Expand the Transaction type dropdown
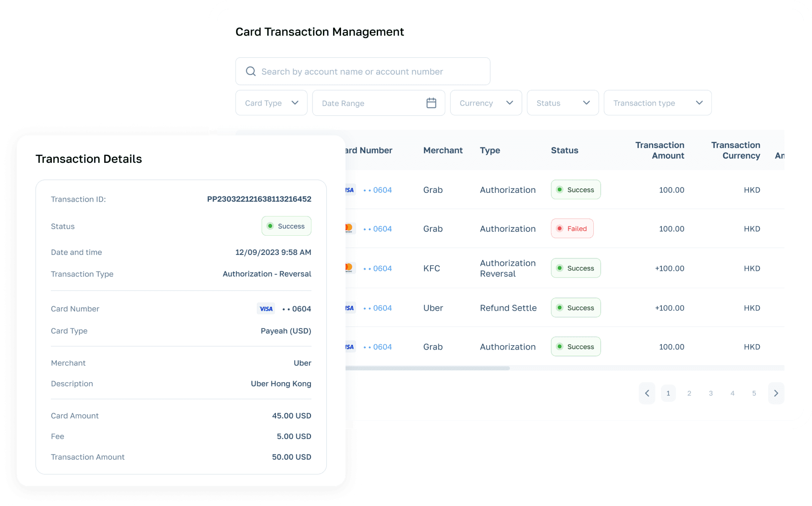The height and width of the screenshot is (506, 812). point(657,103)
